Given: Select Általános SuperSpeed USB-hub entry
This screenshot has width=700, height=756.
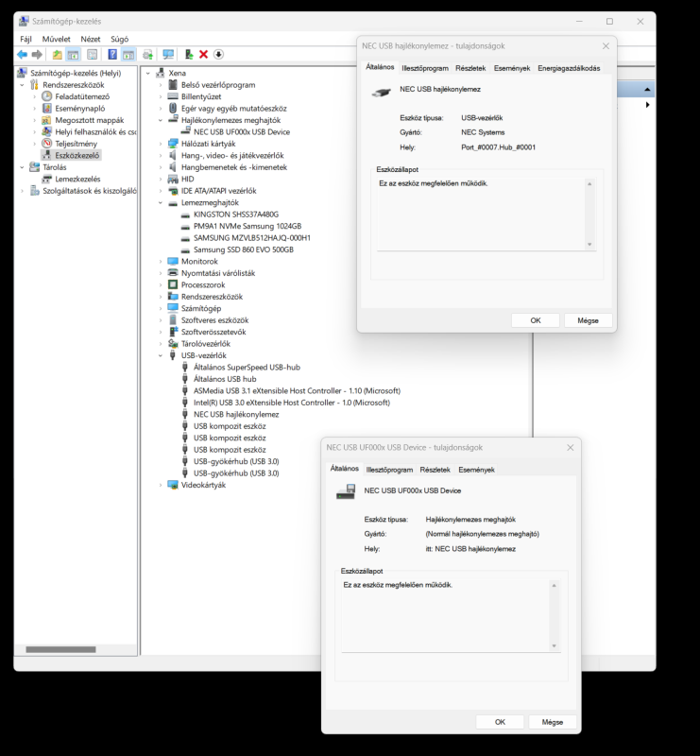Looking at the screenshot, I should 247,368.
